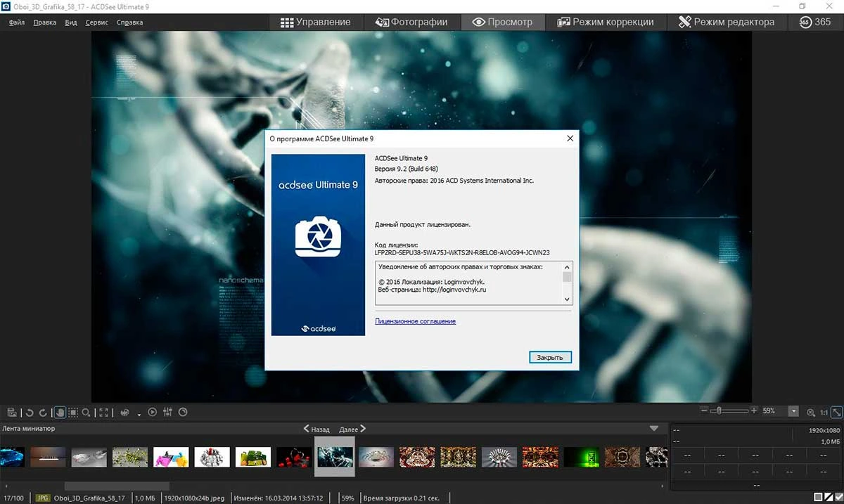Click the Назад previous image button

(316, 429)
